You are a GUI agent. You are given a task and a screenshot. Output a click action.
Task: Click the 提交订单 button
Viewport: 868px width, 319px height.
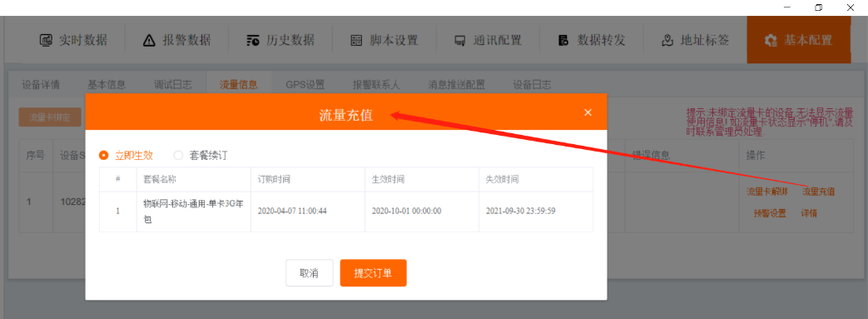[373, 273]
